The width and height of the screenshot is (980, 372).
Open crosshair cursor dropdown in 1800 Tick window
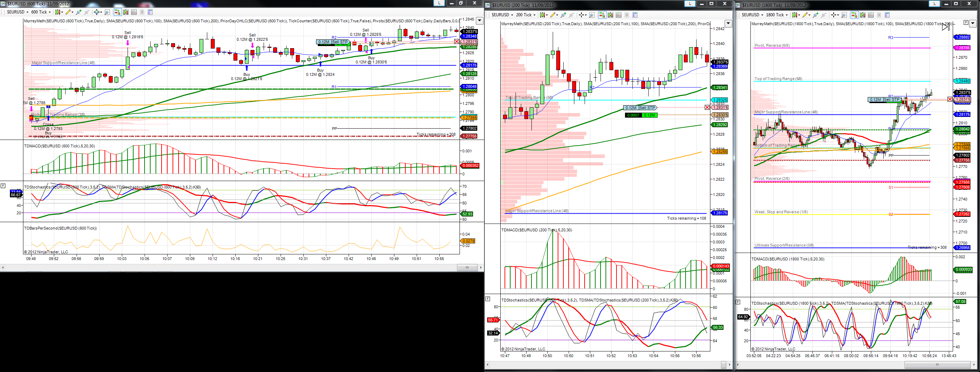point(835,15)
